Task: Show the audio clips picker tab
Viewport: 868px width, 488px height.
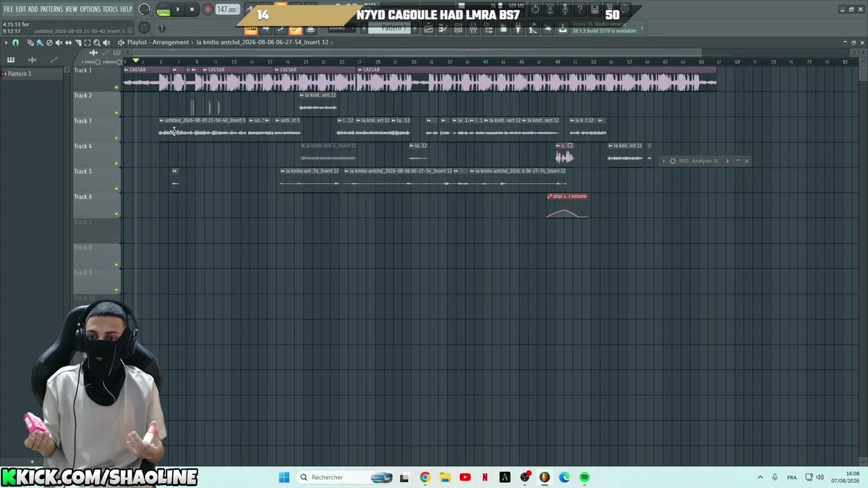Action: coord(33,60)
